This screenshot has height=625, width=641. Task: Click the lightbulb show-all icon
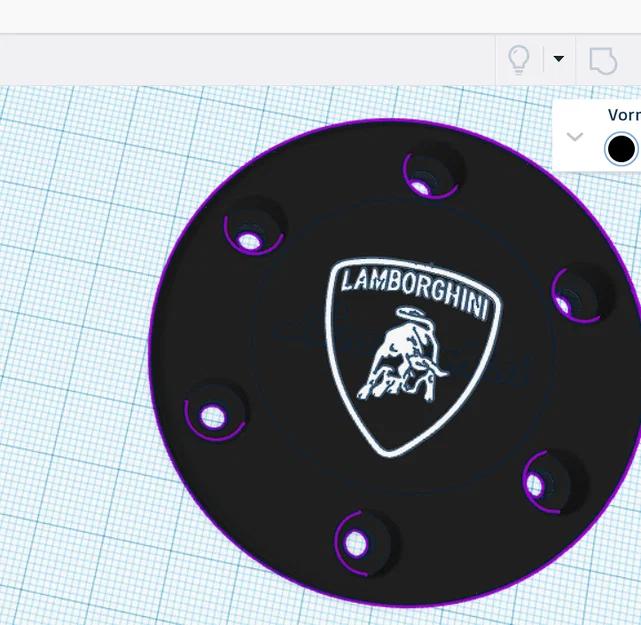519,60
